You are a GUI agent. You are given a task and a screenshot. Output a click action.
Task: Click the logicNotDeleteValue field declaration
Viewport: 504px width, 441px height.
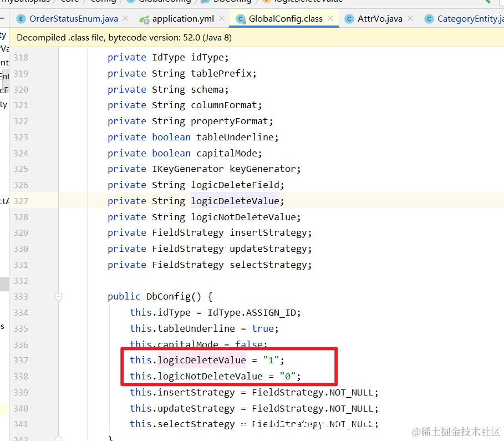(204, 217)
